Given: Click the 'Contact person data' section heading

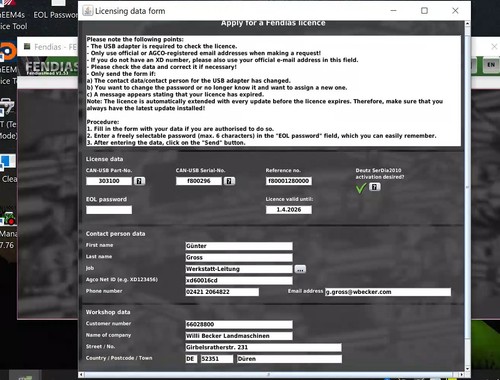Looking at the screenshot, I should click(x=115, y=234).
